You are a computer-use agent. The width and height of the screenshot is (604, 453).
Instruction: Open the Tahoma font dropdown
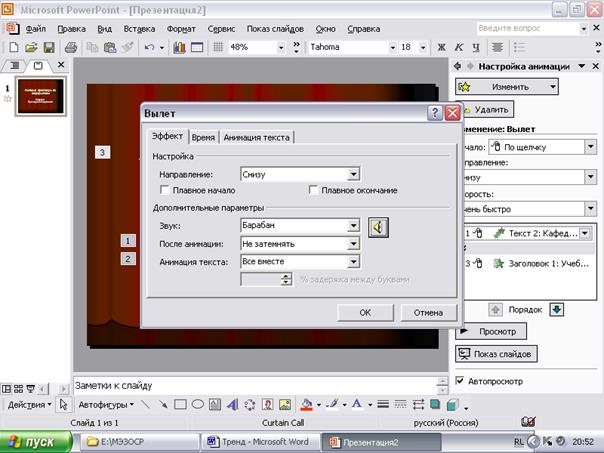[393, 47]
